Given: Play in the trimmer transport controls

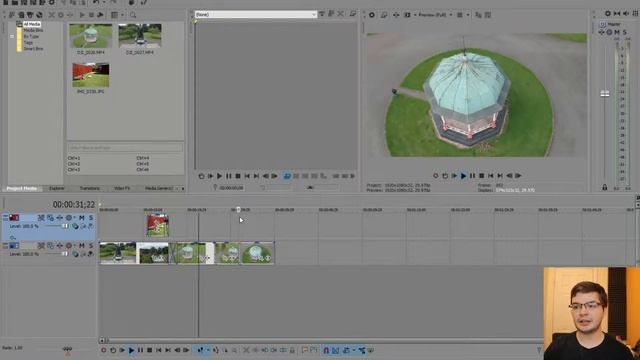Looking at the screenshot, I should [219, 176].
